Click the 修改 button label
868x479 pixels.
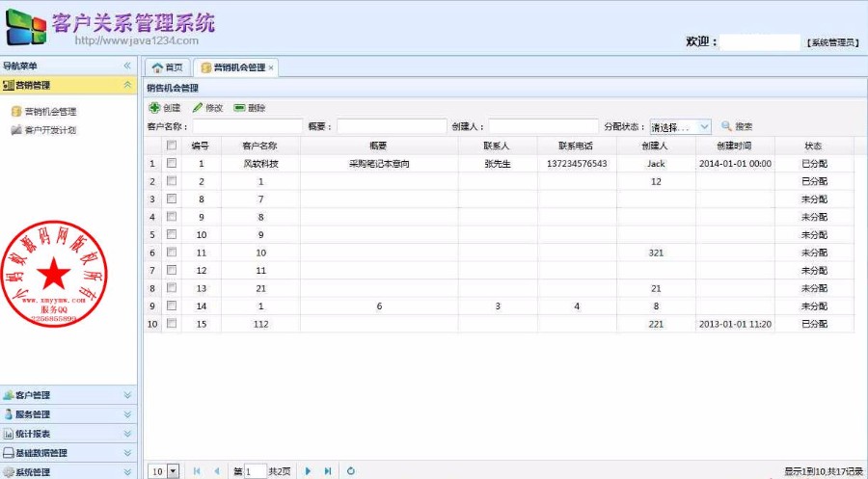click(x=214, y=108)
